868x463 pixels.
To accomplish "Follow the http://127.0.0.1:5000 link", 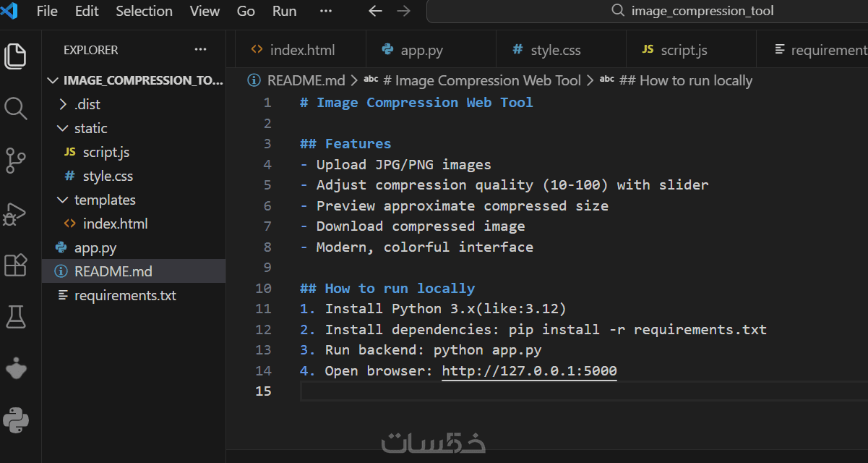I will pos(529,371).
